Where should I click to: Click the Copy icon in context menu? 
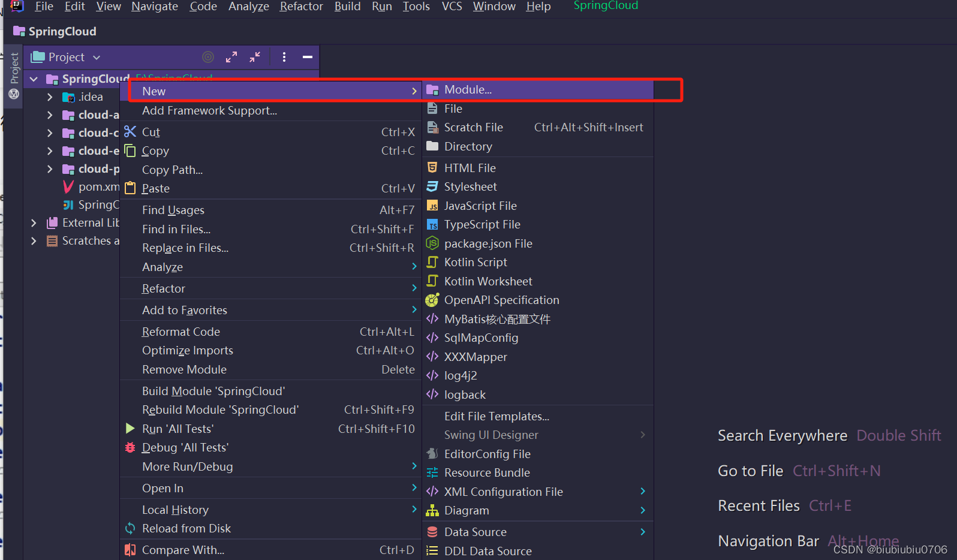click(x=130, y=150)
